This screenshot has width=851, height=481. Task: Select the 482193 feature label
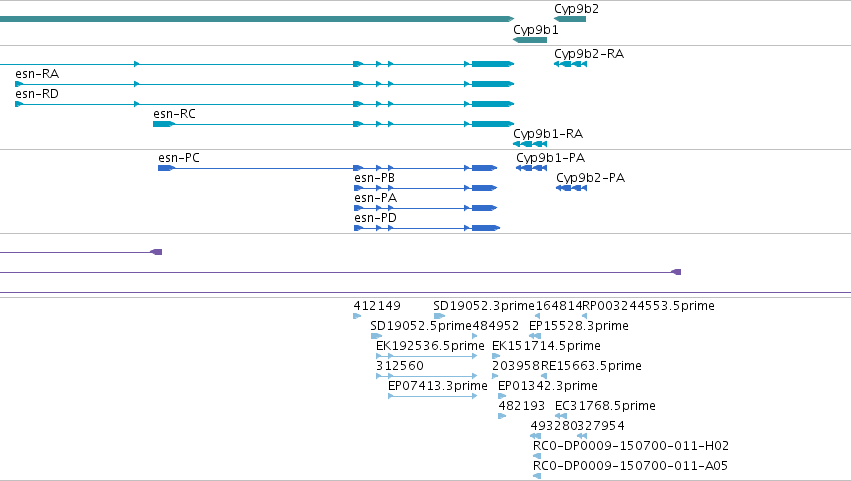[522, 406]
